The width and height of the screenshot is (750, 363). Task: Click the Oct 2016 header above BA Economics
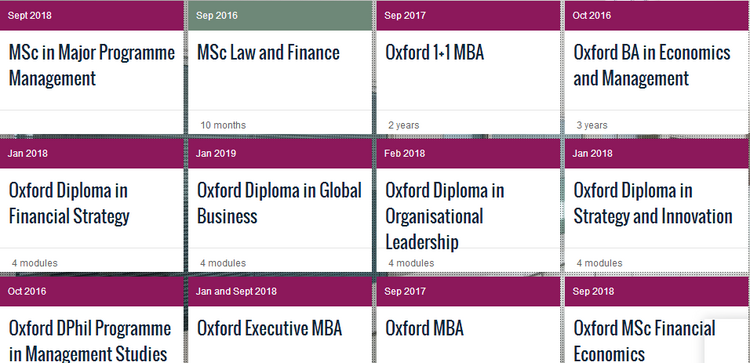pyautogui.click(x=657, y=15)
